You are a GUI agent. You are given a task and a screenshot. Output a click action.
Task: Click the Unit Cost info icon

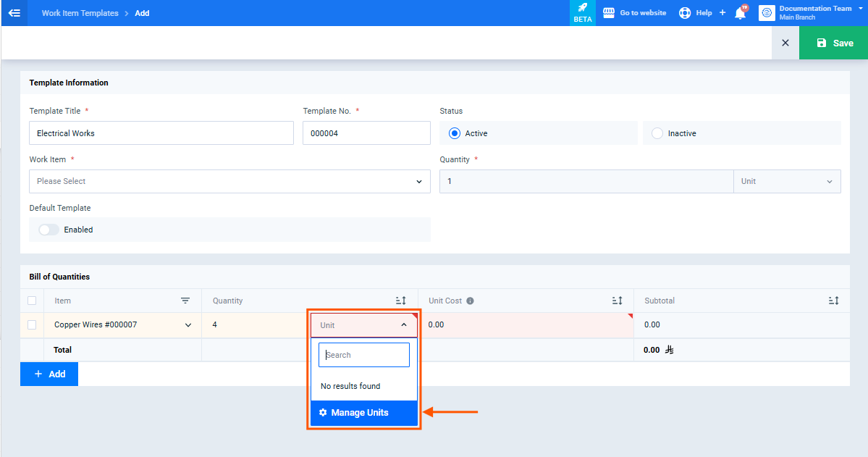coord(470,301)
